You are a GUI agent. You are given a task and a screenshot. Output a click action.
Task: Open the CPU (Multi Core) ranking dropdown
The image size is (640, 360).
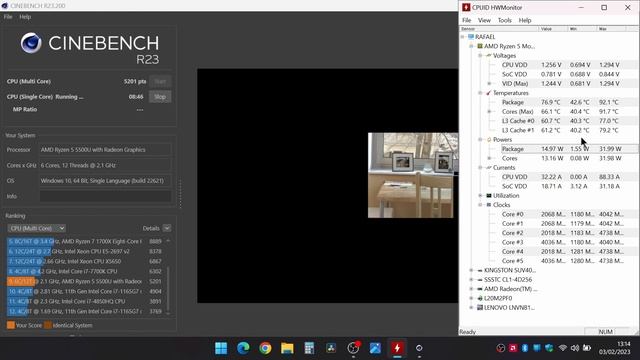36,228
